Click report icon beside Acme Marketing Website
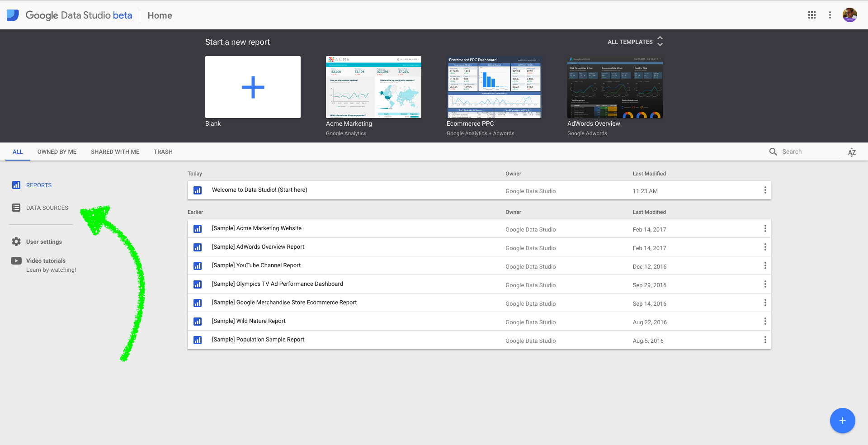868x445 pixels. tap(198, 229)
